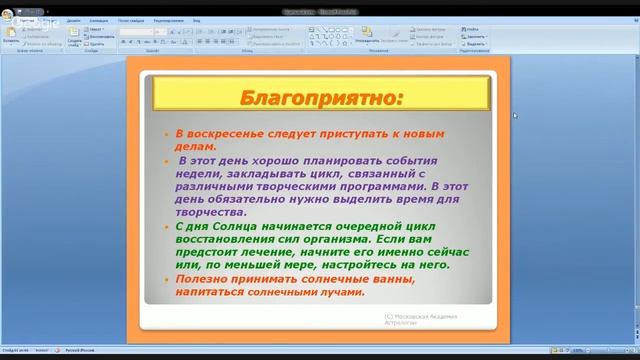Open the Select (Выделить) dropdown
The height and width of the screenshot is (360, 640).
[x=474, y=44]
